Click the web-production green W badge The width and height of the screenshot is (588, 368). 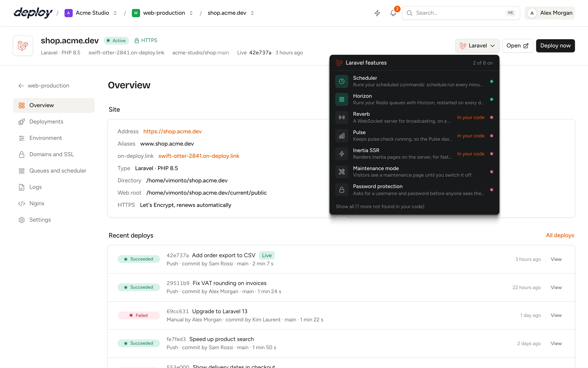tap(136, 13)
